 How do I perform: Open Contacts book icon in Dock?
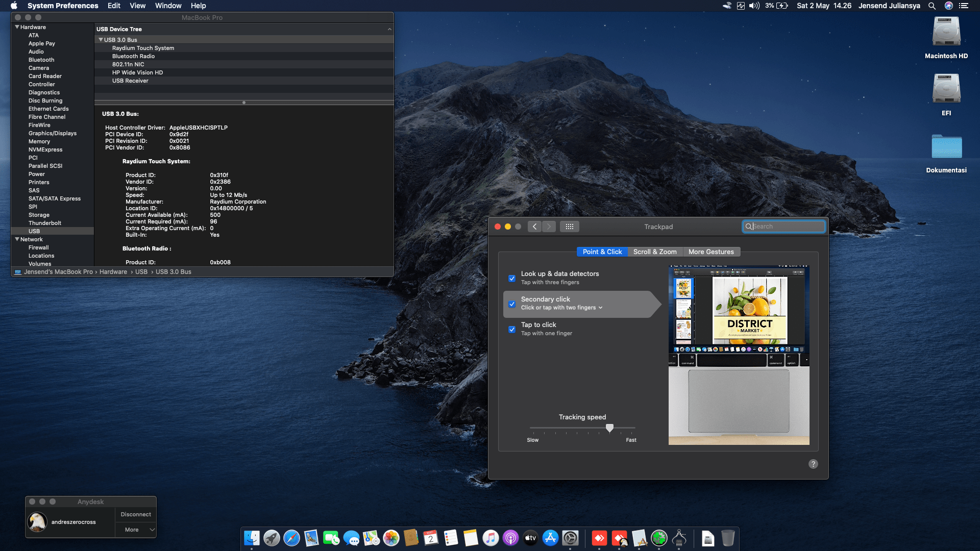411,538
